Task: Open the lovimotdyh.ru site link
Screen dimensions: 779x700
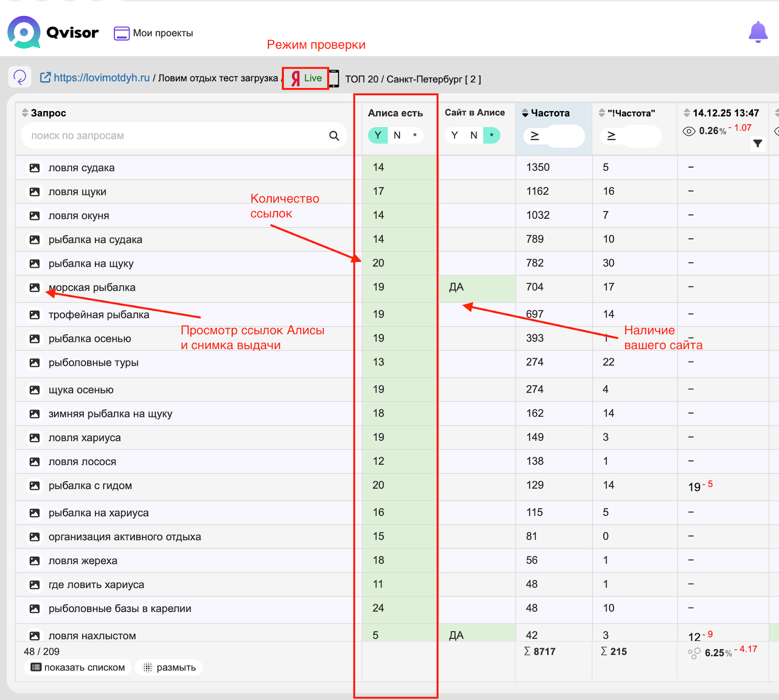Action: [101, 78]
